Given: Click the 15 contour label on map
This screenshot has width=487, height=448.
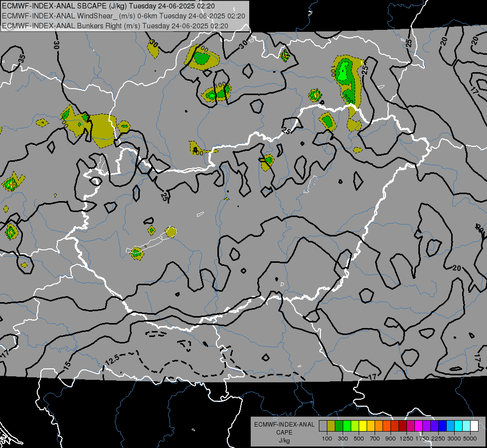Looking at the screenshot, I should coord(67,364).
